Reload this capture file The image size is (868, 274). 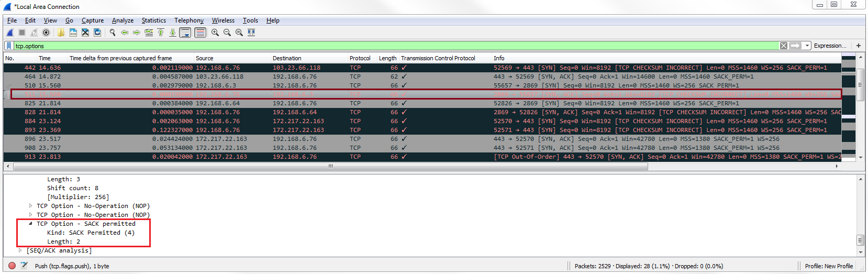coord(97,32)
